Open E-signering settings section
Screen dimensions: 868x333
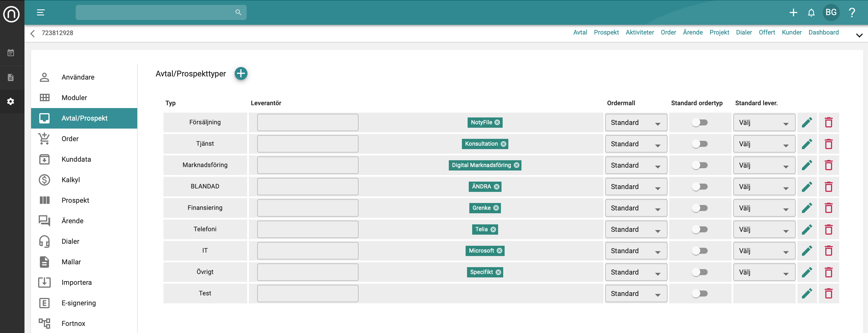point(84,303)
